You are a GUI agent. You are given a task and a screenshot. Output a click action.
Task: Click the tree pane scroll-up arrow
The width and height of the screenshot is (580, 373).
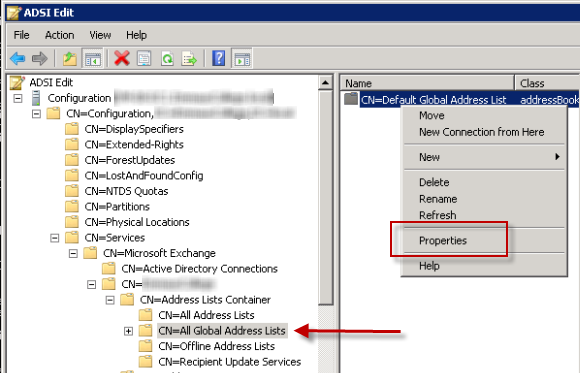pos(326,83)
